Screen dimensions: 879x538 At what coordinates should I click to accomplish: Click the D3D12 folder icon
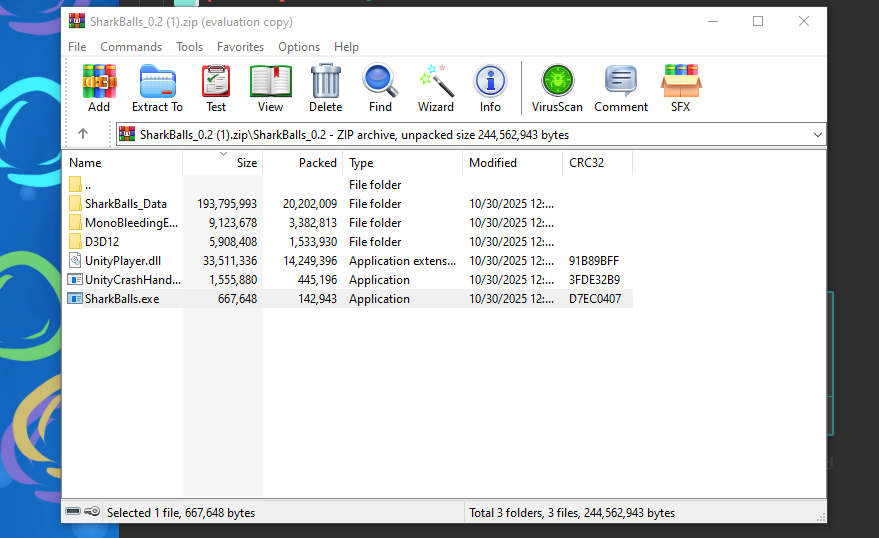click(75, 241)
